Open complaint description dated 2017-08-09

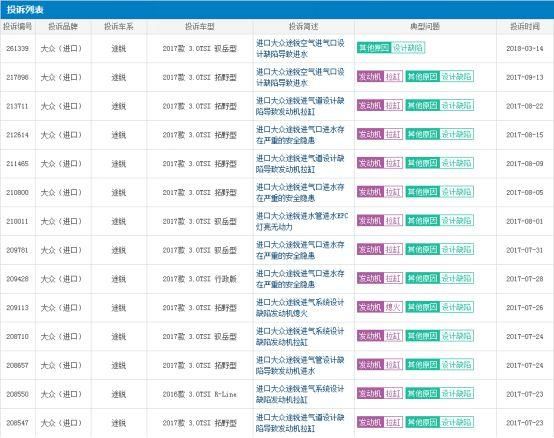coord(300,164)
